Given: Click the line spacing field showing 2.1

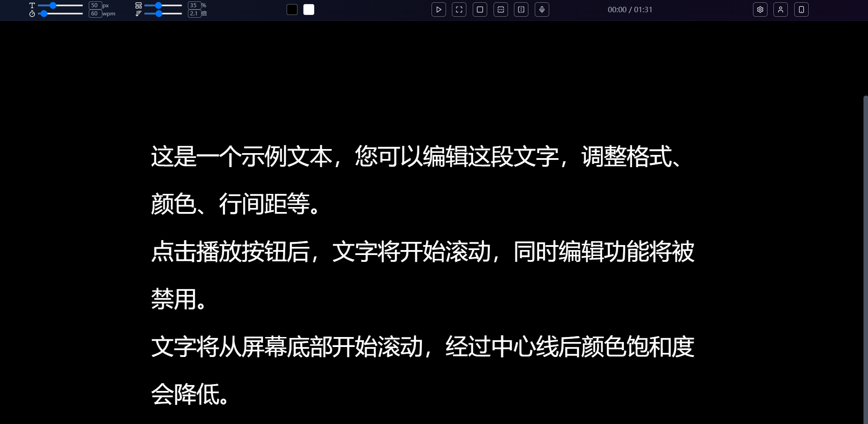Looking at the screenshot, I should 194,14.
